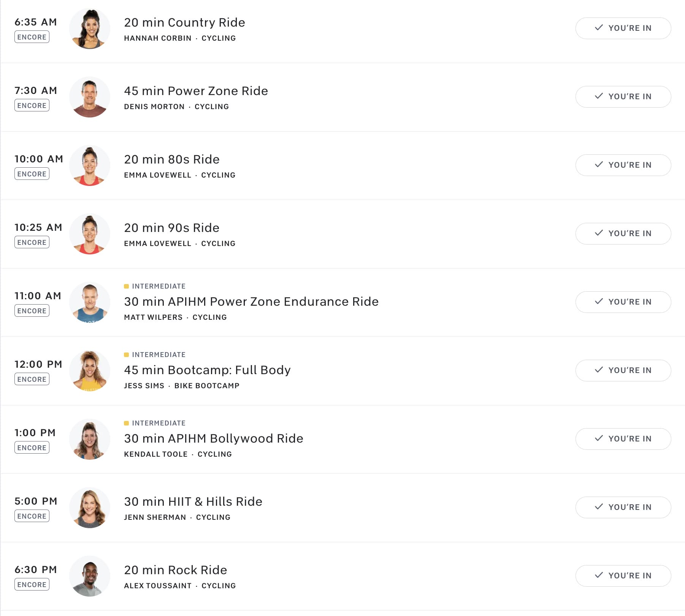
Task: Click Kendall Toole's profile photo
Action: pyautogui.click(x=90, y=439)
